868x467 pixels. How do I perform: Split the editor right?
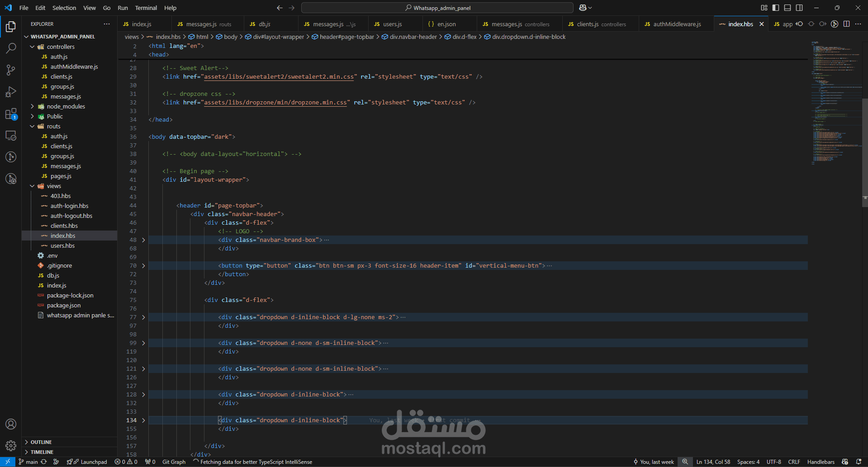pos(846,24)
